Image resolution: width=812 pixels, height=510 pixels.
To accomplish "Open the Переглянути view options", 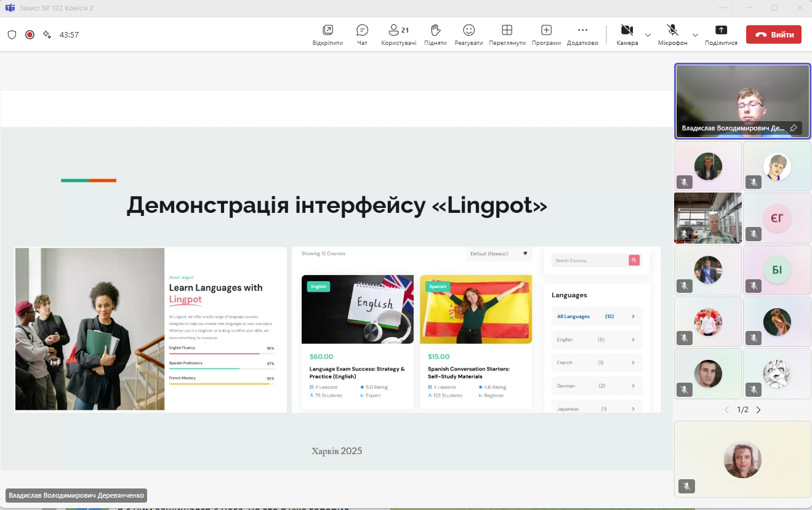I will tap(507, 34).
